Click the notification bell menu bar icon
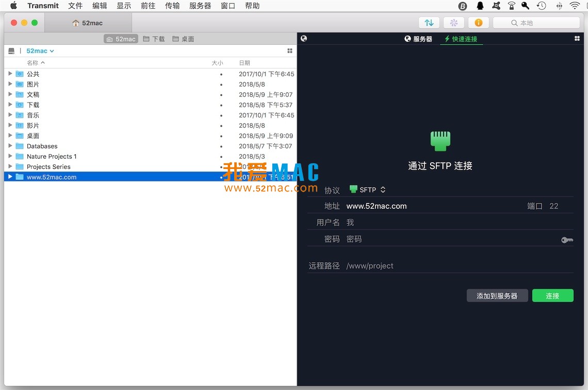Viewport: 588px width, 390px height. [480, 6]
